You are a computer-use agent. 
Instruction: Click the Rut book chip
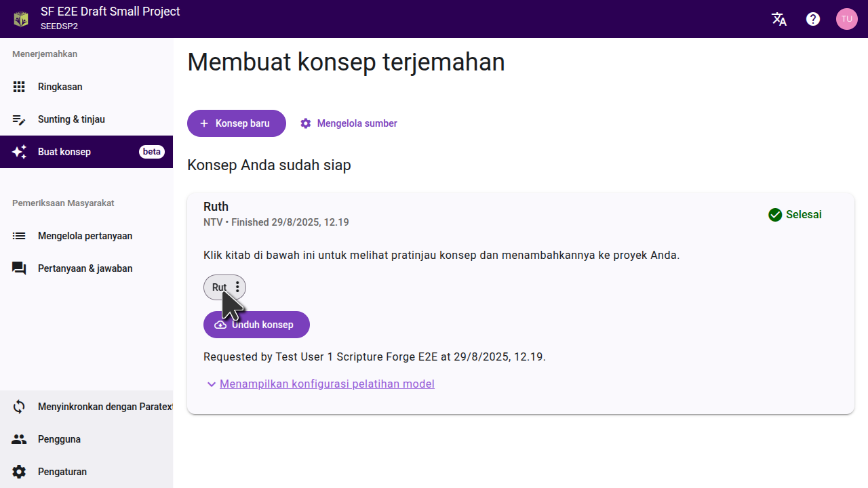[218, 287]
